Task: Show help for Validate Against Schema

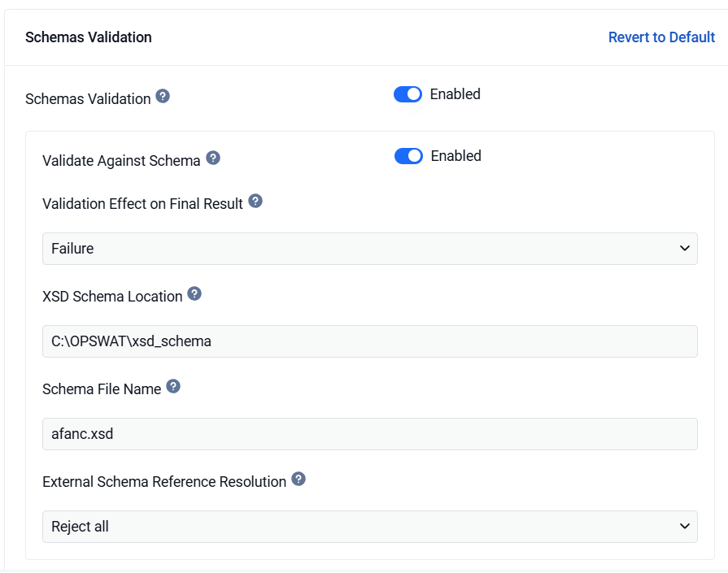Action: (x=213, y=158)
